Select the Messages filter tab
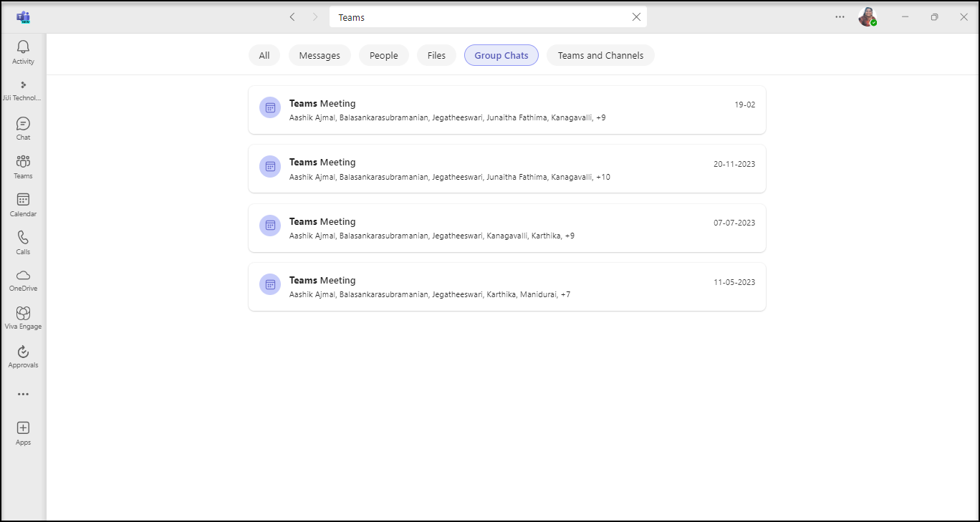The image size is (980, 522). pos(320,55)
